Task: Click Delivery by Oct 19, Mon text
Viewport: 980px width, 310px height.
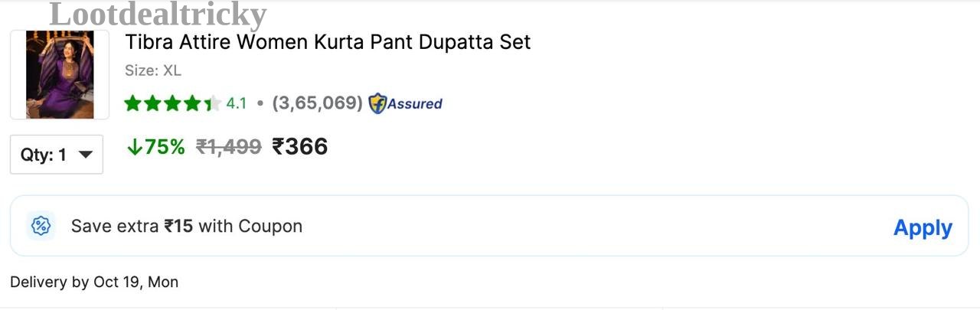Action: coord(94,282)
